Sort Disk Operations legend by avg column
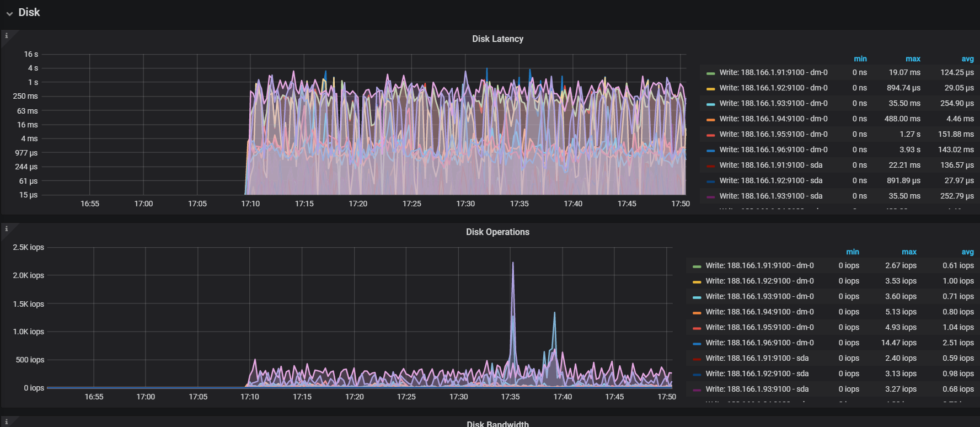This screenshot has width=980, height=427. 967,252
